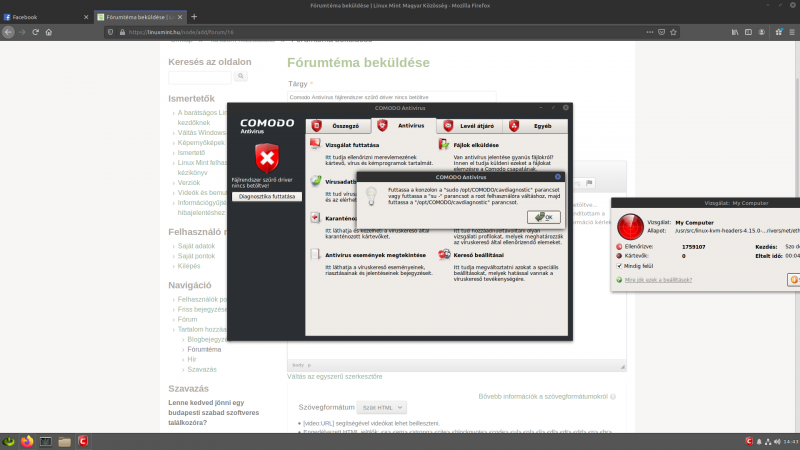Switch to the Összegző tab
The width and height of the screenshot is (800, 450).
click(338, 126)
